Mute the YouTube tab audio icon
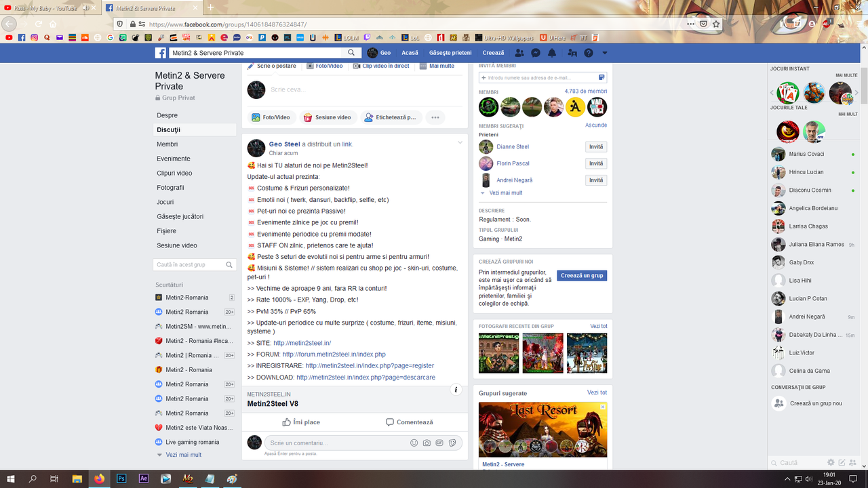This screenshot has height=488, width=868. (86, 8)
